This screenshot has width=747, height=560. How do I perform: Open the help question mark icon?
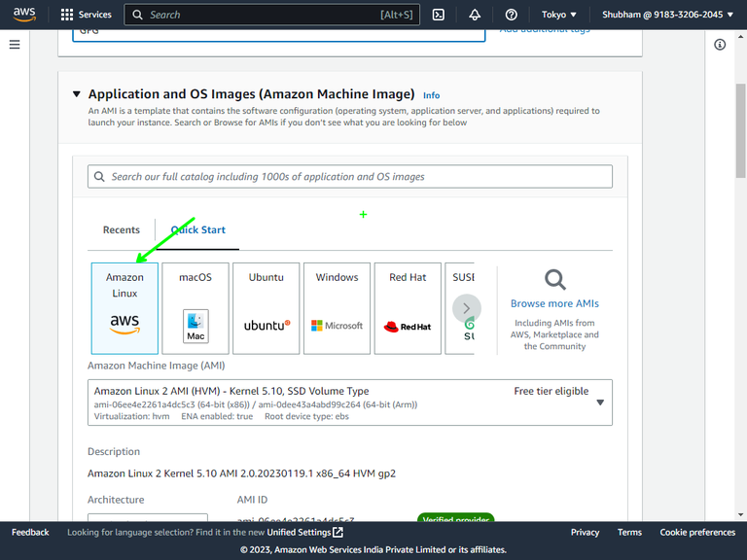(x=512, y=15)
